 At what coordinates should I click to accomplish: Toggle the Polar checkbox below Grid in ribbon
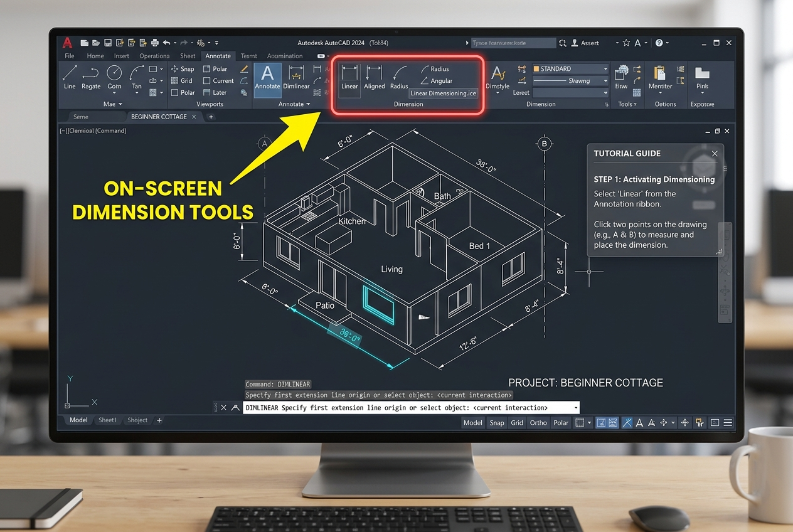pyautogui.click(x=183, y=93)
